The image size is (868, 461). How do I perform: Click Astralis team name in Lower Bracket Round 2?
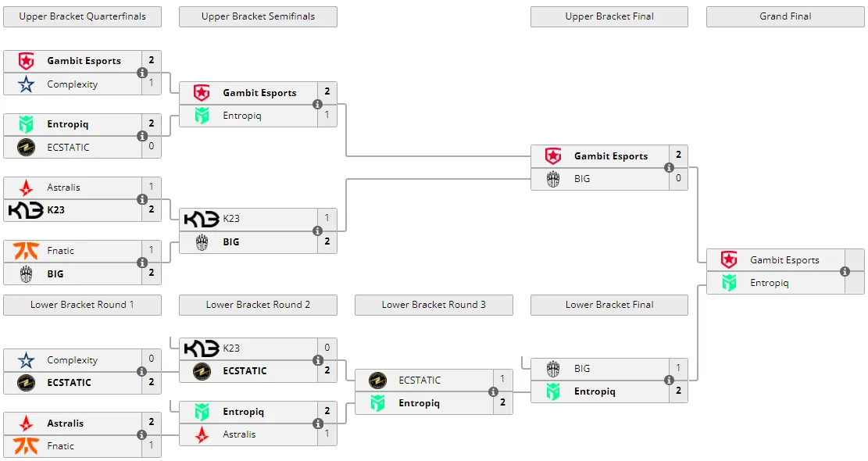coord(239,434)
